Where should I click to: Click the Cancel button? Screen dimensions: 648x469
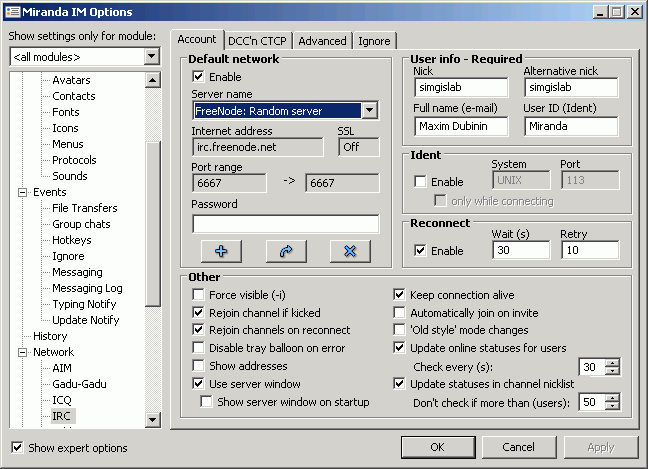pos(519,447)
